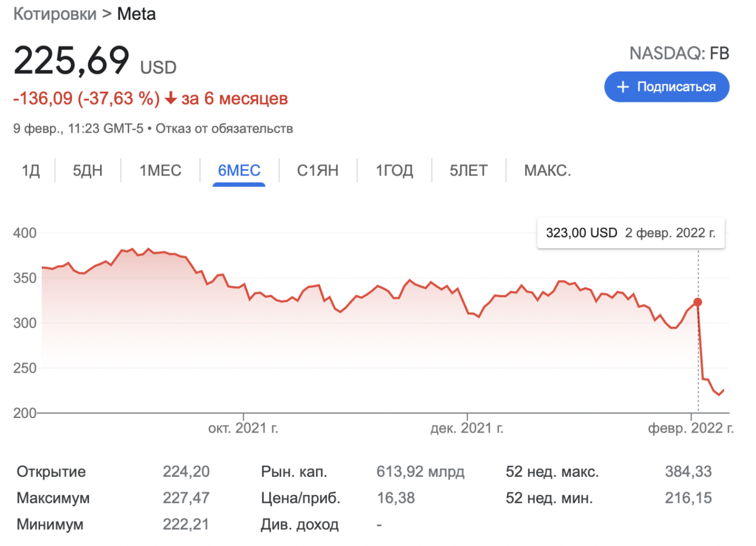Select the 5ЛЕТ time range tab
This screenshot has height=546, width=756.
(469, 170)
